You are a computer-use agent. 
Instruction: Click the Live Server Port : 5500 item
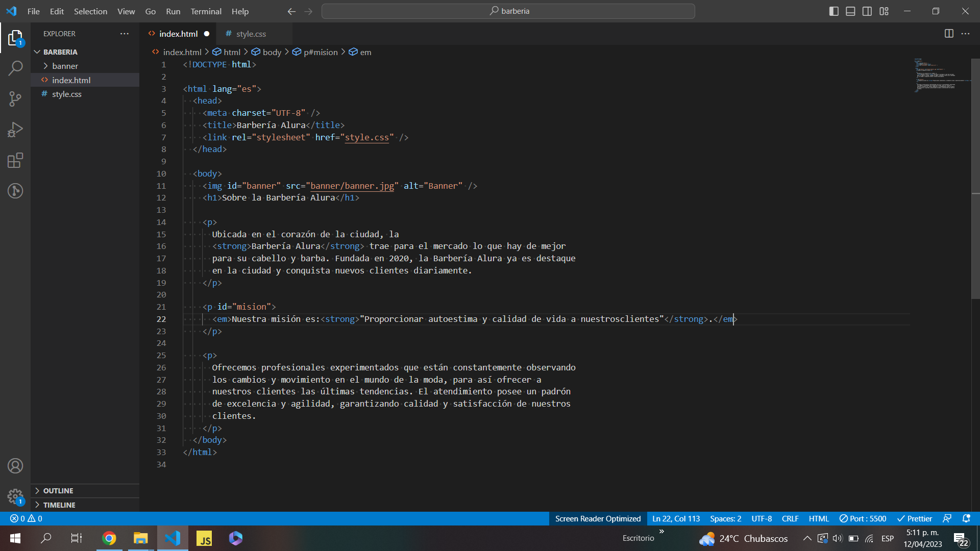[863, 518]
